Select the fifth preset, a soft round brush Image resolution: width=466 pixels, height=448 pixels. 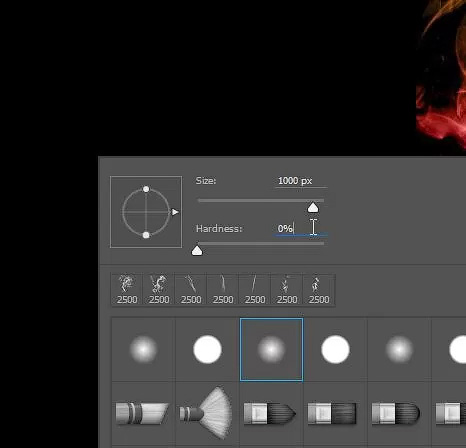tap(399, 349)
